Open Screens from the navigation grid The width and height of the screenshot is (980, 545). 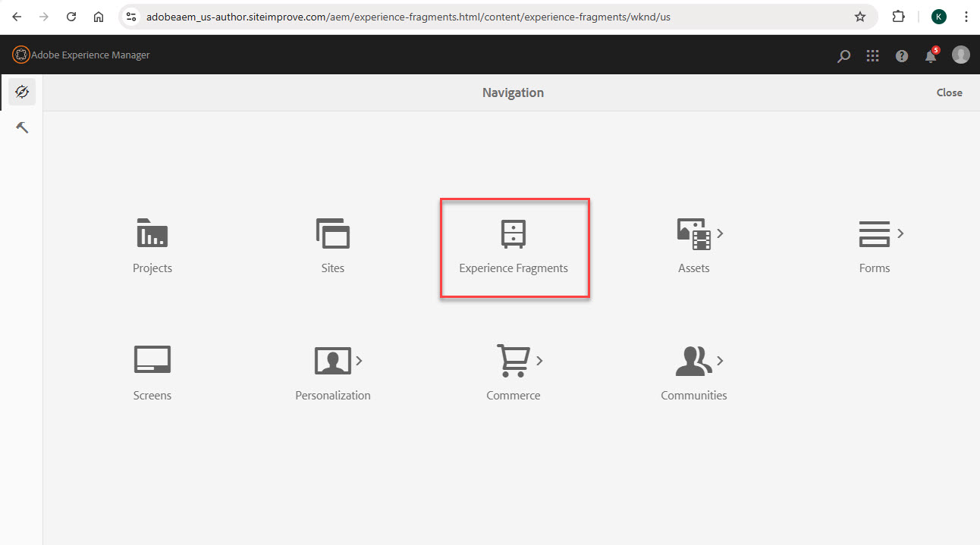coord(152,370)
